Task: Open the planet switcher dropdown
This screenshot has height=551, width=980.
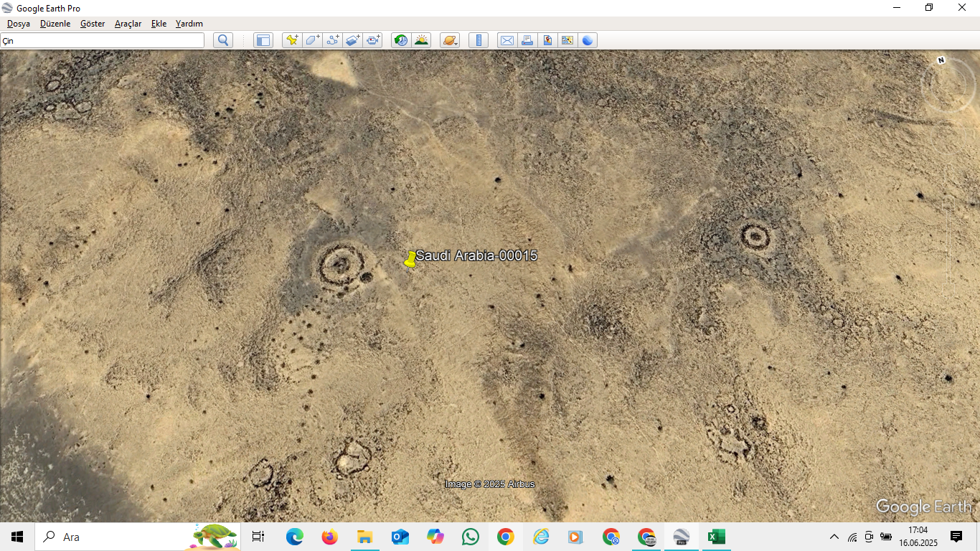Action: tap(450, 40)
